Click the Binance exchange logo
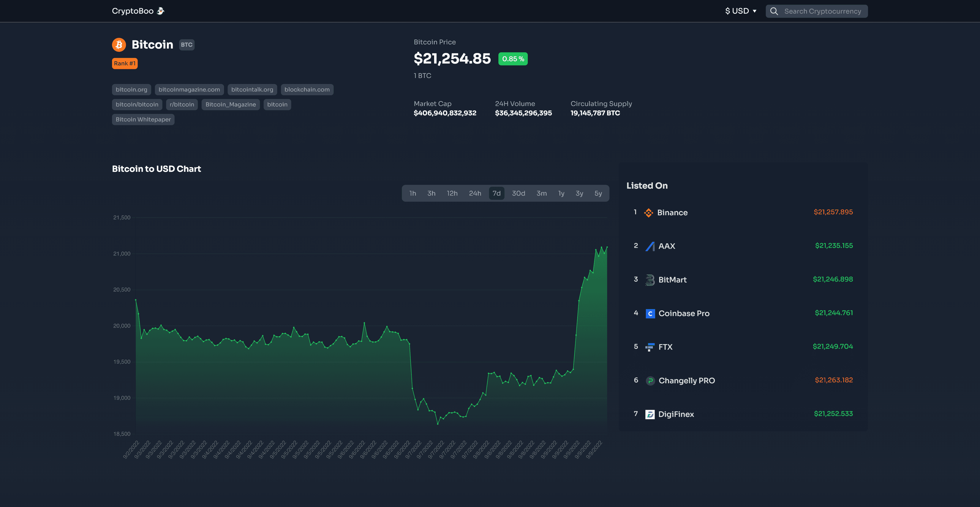Viewport: 980px width, 507px height. click(x=649, y=213)
